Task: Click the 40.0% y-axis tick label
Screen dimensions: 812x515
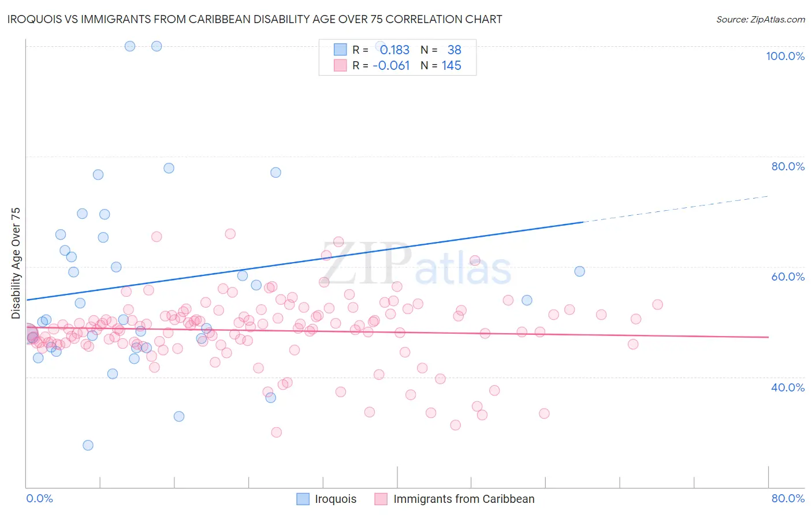Action: (x=788, y=387)
